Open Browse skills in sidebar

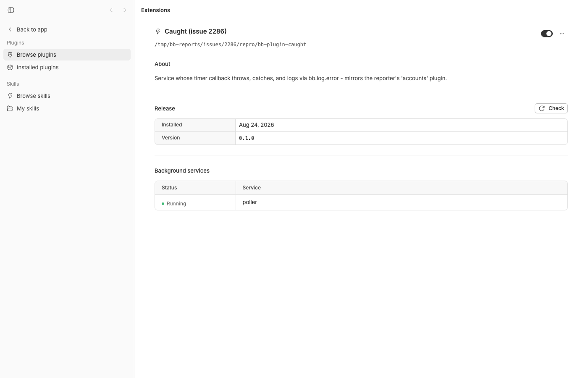pyautogui.click(x=67, y=96)
